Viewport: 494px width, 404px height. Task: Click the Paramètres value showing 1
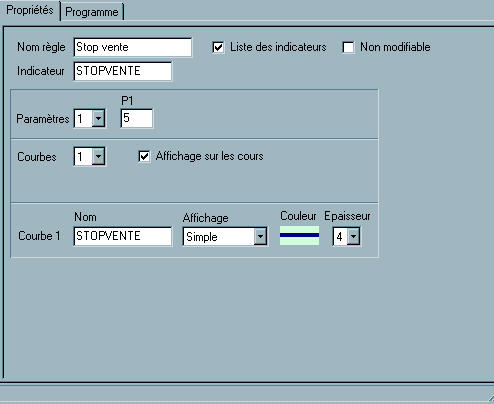[x=83, y=118]
